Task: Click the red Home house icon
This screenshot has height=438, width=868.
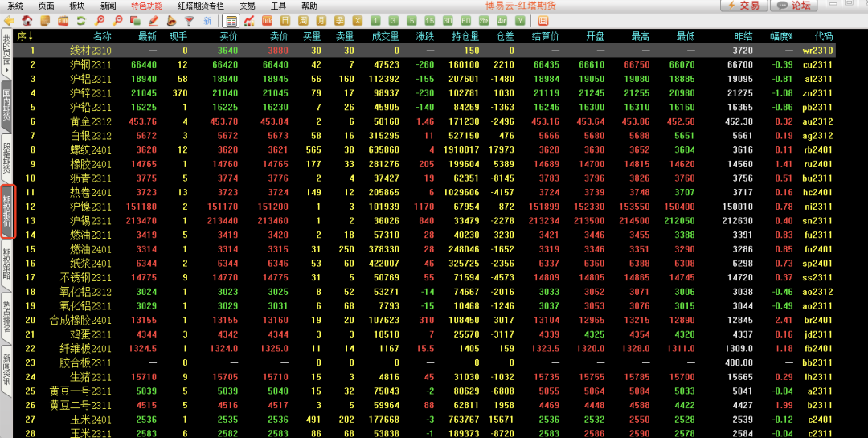Action: [27, 20]
